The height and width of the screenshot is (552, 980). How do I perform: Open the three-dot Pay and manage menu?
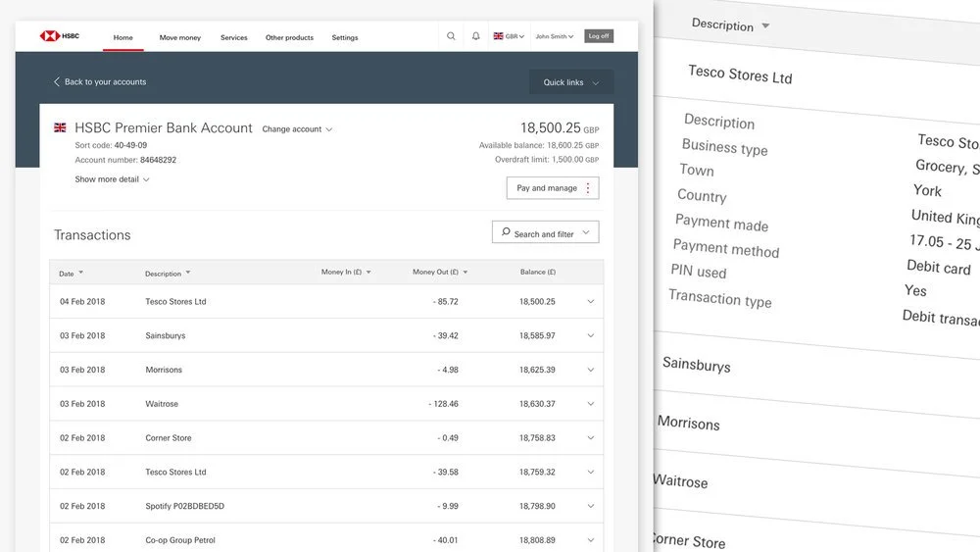[x=587, y=188]
